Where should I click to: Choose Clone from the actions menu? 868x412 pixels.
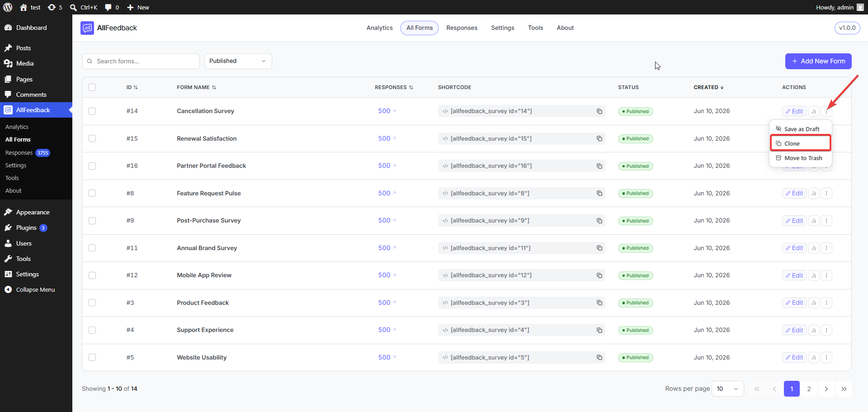800,143
